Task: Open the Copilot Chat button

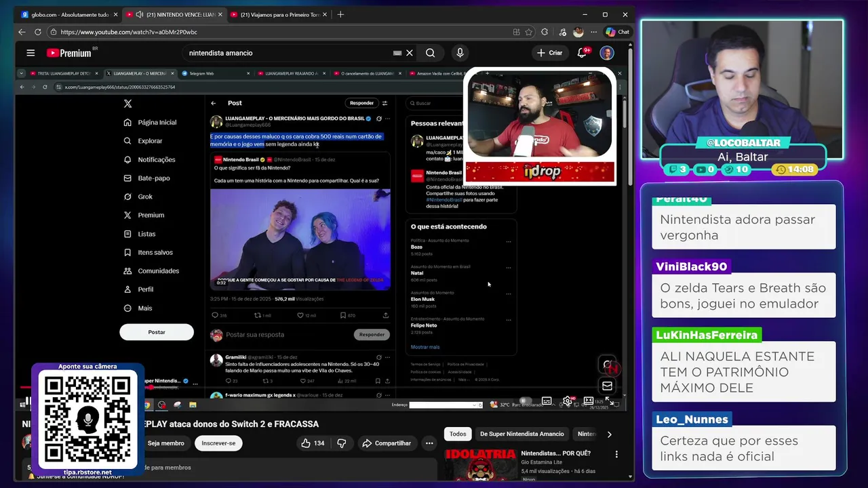Action: 617,32
